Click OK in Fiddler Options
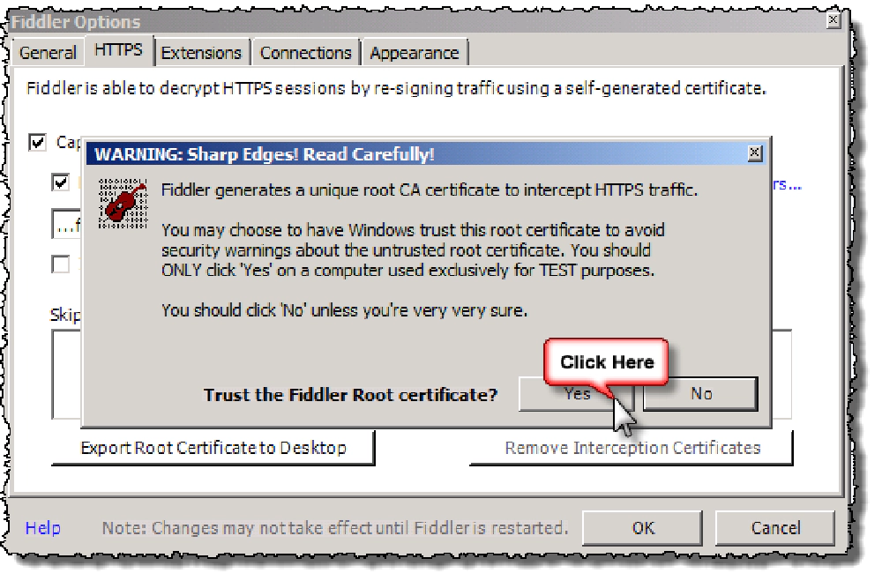882x588 pixels. click(643, 528)
